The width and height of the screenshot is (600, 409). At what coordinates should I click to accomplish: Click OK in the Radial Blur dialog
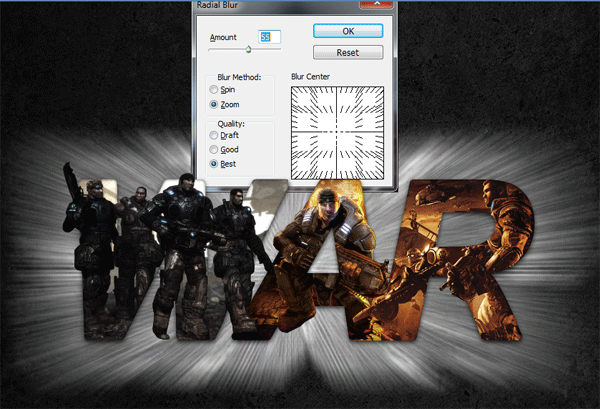click(x=348, y=31)
